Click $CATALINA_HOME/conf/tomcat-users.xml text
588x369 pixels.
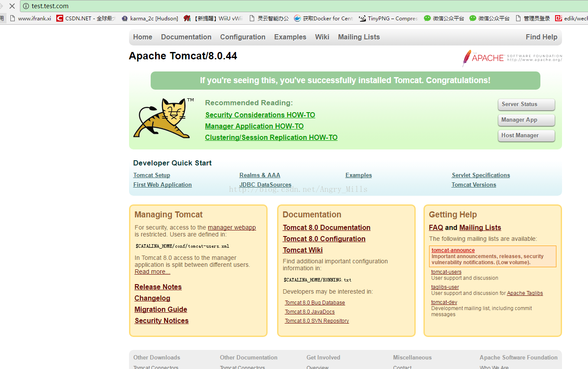(182, 246)
